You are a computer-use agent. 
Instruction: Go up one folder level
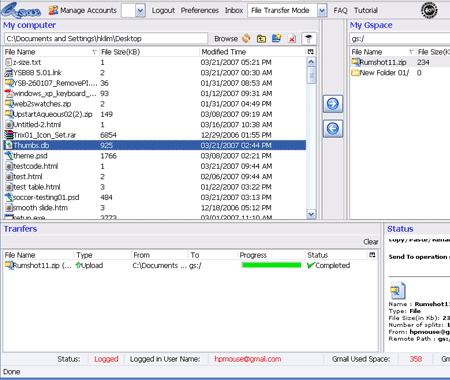pos(261,39)
